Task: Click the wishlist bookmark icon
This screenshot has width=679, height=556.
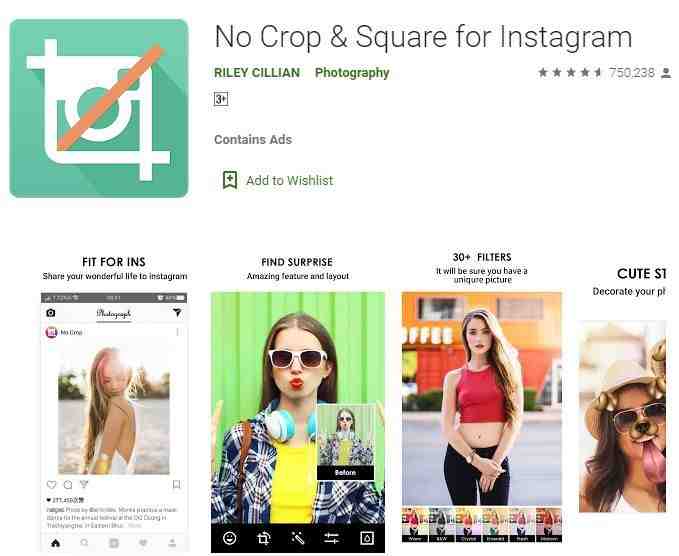Action: [x=230, y=180]
